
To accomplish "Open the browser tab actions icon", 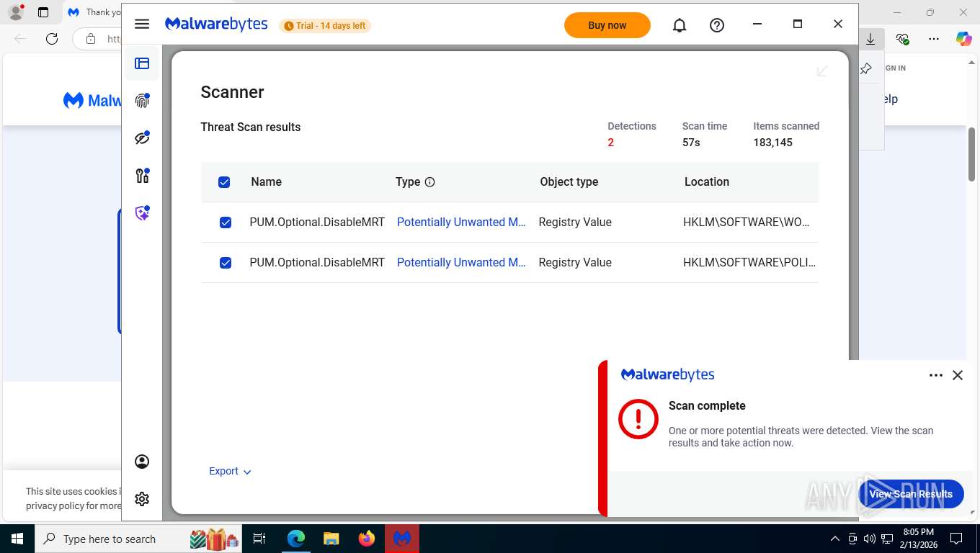I will (x=43, y=12).
